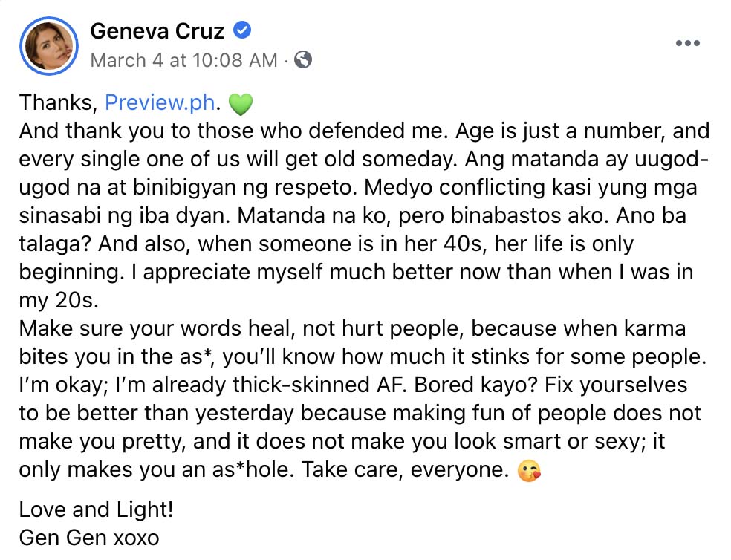Open the March 4 at 10:08 AM timestamp
The width and height of the screenshot is (731, 560).
click(183, 60)
